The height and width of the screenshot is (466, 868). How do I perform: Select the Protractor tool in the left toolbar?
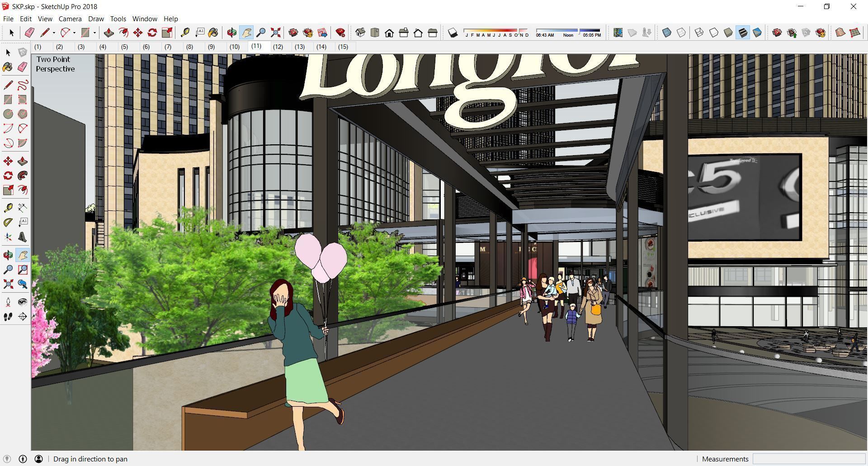[8, 223]
